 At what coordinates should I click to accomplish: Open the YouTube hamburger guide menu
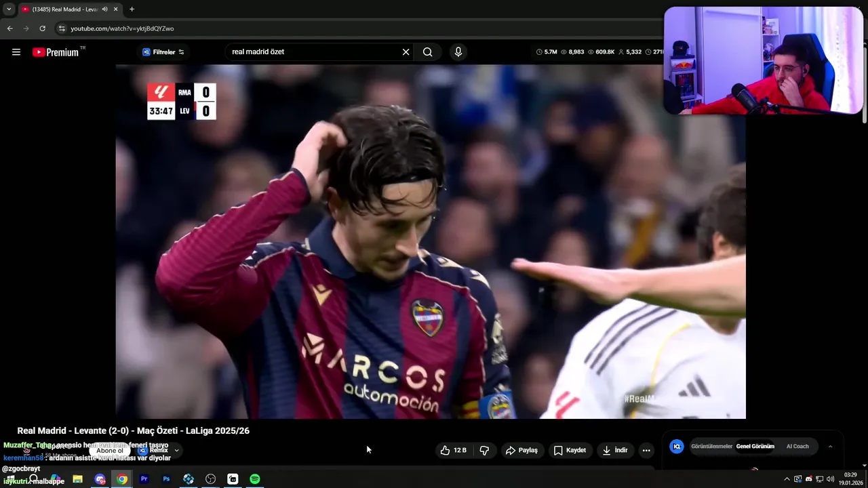point(16,52)
